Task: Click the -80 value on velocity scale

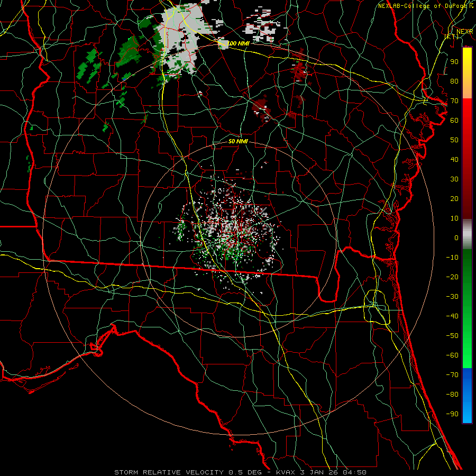Action: [452, 395]
